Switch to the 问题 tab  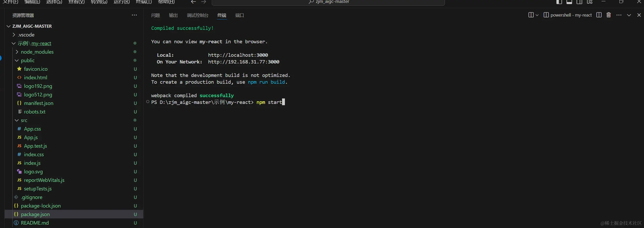tap(156, 15)
